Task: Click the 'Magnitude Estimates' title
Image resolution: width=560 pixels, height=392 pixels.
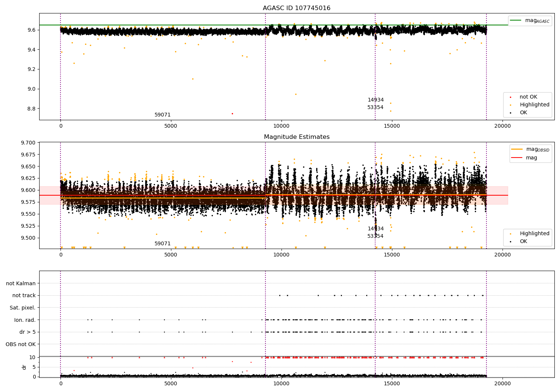Action: tap(296, 137)
